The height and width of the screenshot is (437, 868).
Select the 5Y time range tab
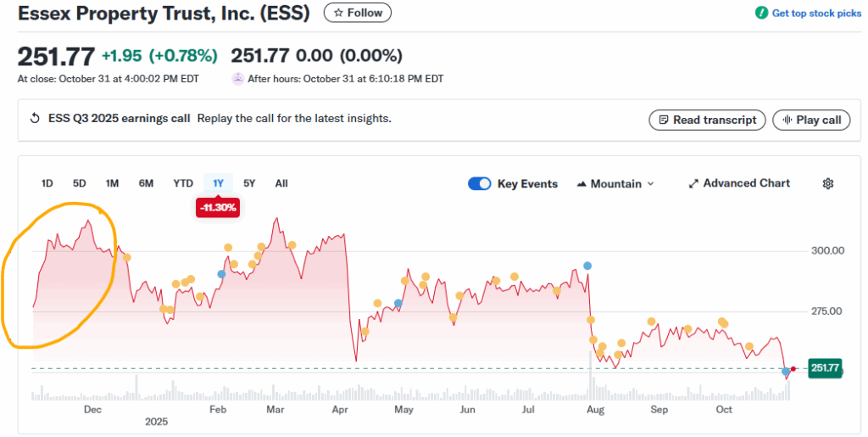click(x=249, y=183)
